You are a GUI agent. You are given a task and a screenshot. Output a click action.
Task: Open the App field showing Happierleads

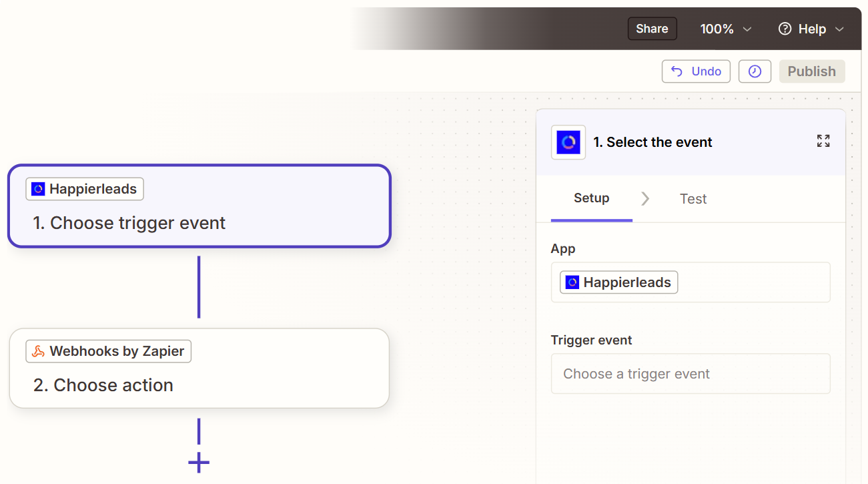pyautogui.click(x=691, y=282)
